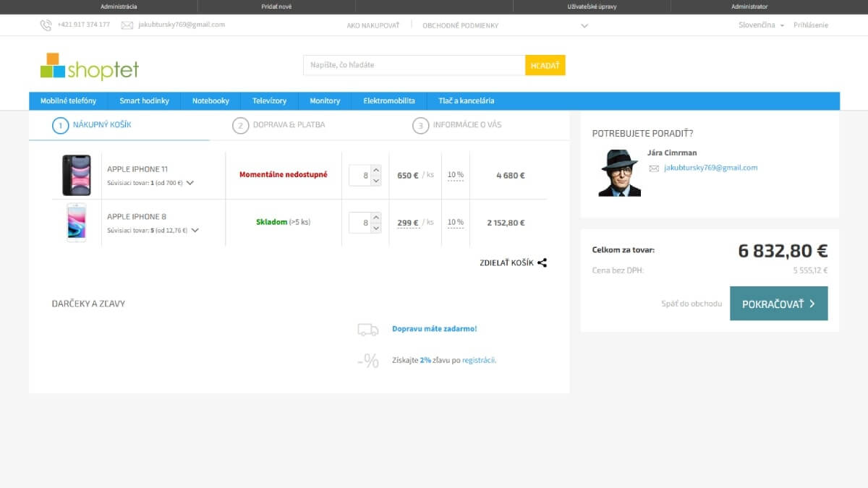The image size is (868, 488).
Task: Expand related products for Apple iPhone 8
Action: click(195, 231)
